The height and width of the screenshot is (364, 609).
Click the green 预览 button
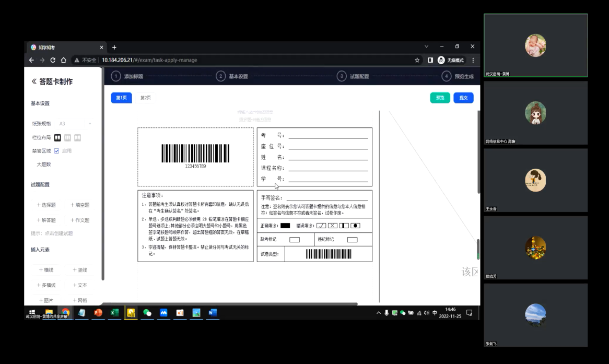pyautogui.click(x=440, y=98)
